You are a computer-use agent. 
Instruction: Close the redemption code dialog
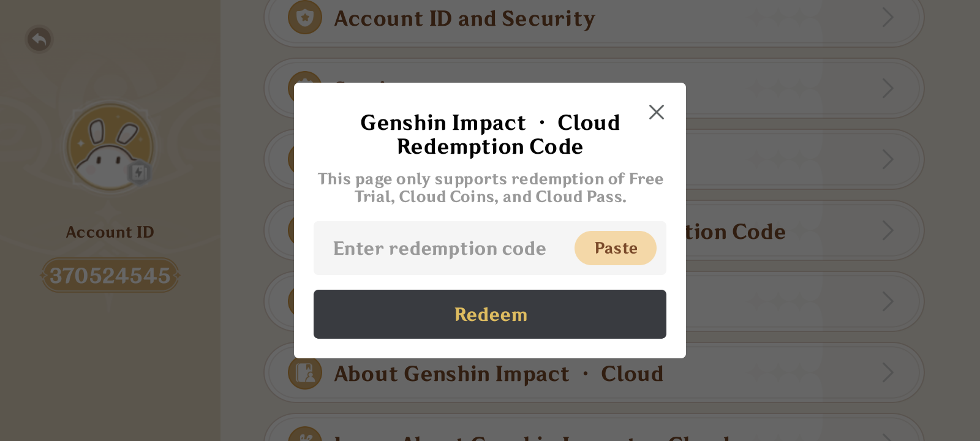point(656,112)
